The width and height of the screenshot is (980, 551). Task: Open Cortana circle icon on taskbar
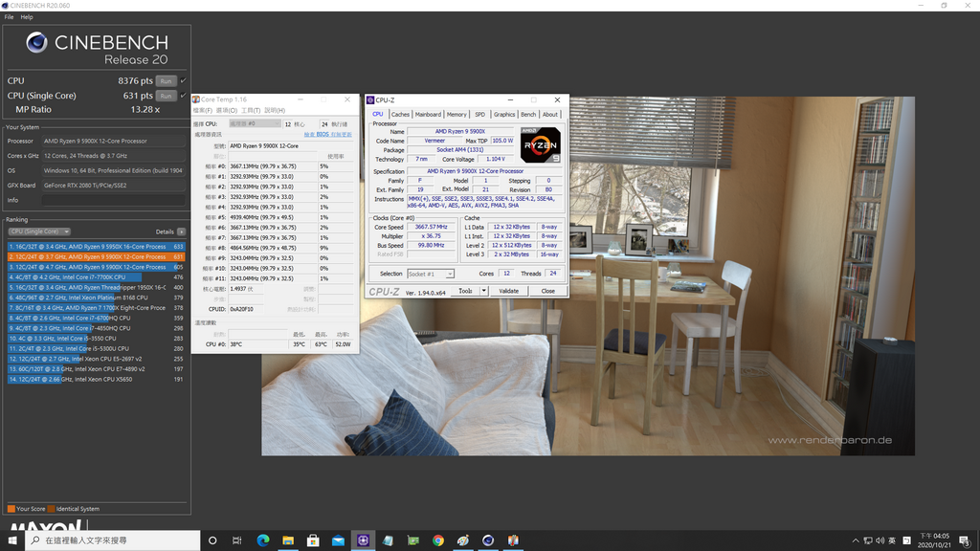(x=212, y=540)
